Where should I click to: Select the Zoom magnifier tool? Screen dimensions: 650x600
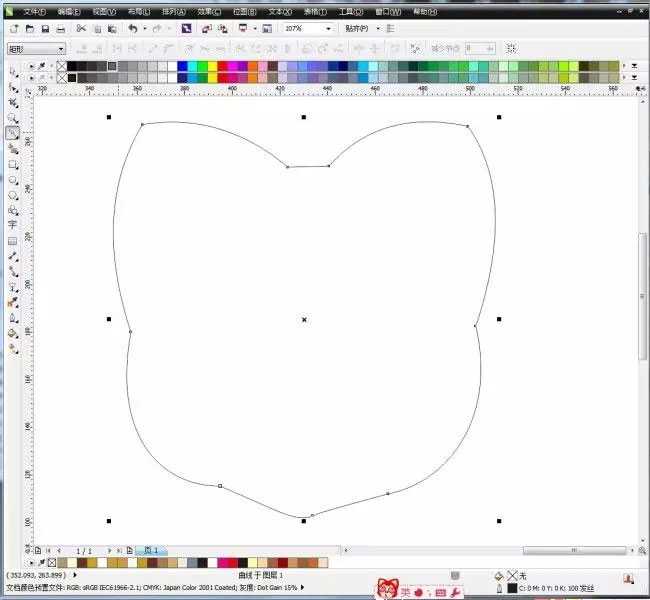13,118
